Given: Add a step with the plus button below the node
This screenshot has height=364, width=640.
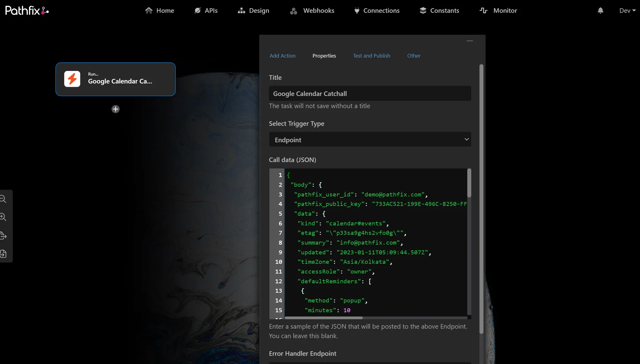Looking at the screenshot, I should (115, 109).
